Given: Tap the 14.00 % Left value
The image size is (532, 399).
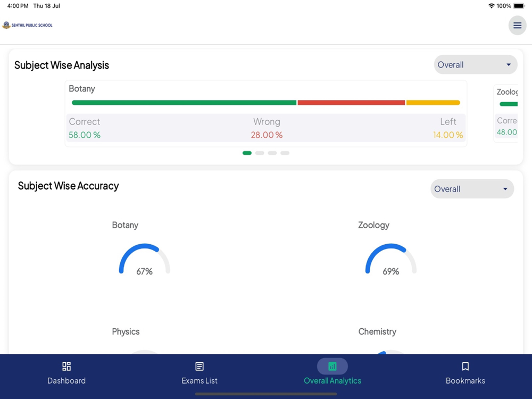Looking at the screenshot, I should click(x=448, y=135).
